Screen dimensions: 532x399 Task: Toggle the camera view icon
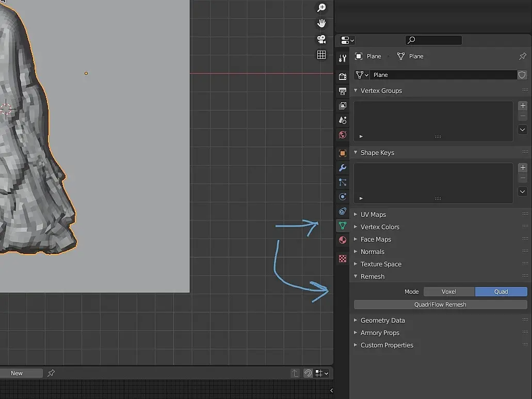tap(321, 39)
